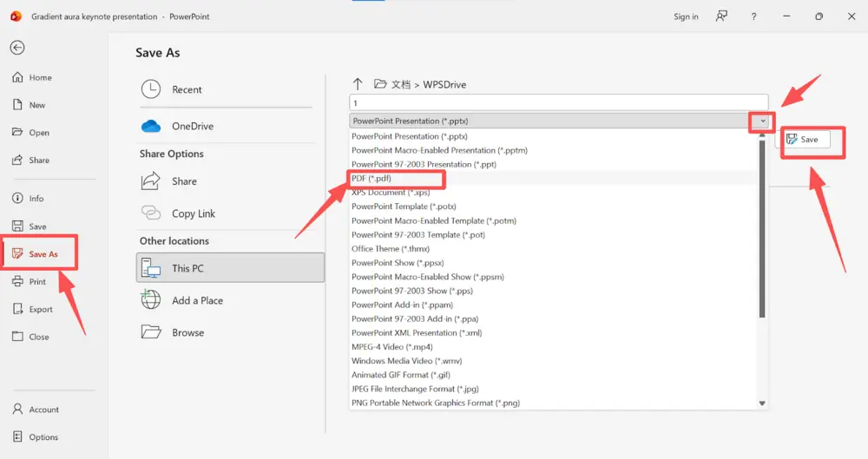Click the up-one-level arrow icon
This screenshot has width=868, height=459.
[358, 84]
